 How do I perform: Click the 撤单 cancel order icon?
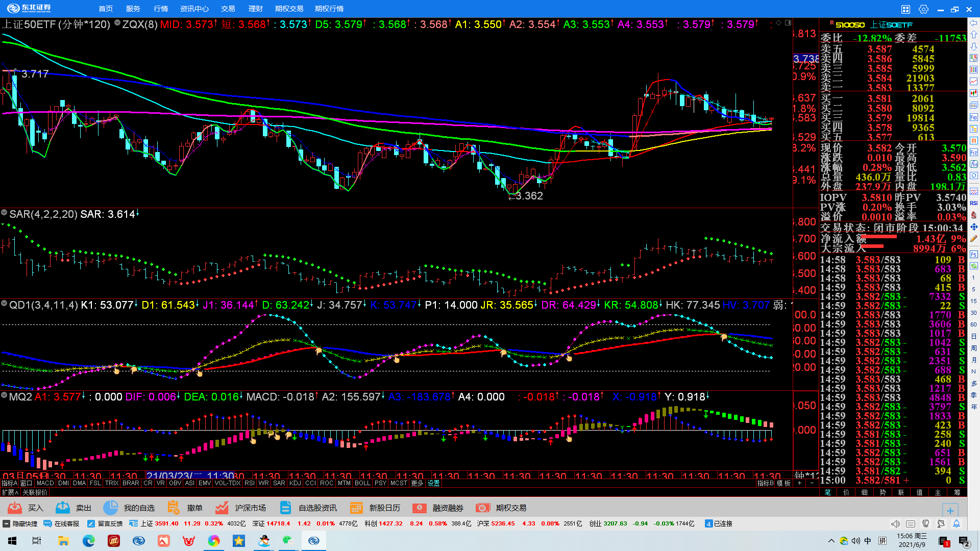tap(174, 508)
